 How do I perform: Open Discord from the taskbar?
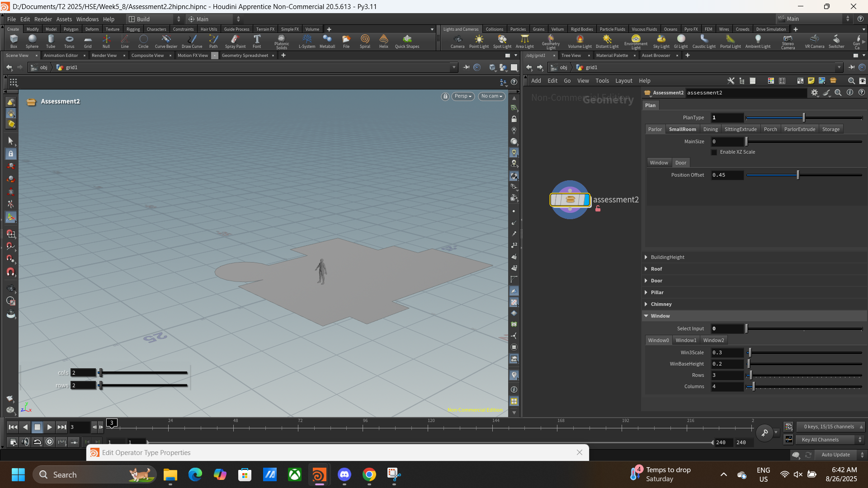(x=344, y=474)
